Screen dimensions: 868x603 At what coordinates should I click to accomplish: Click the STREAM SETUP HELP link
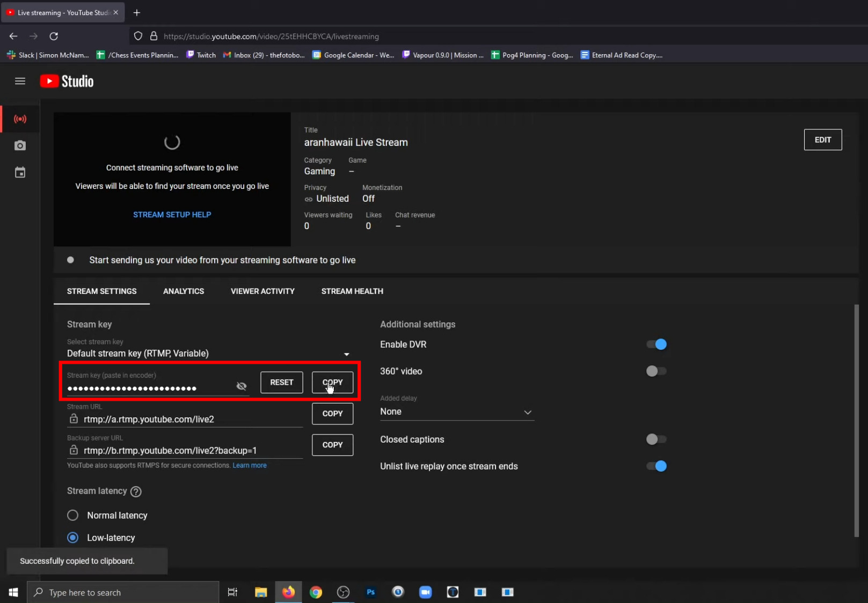click(172, 215)
